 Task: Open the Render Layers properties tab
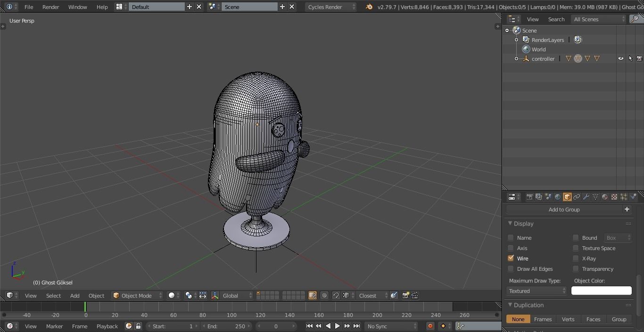[539, 197]
